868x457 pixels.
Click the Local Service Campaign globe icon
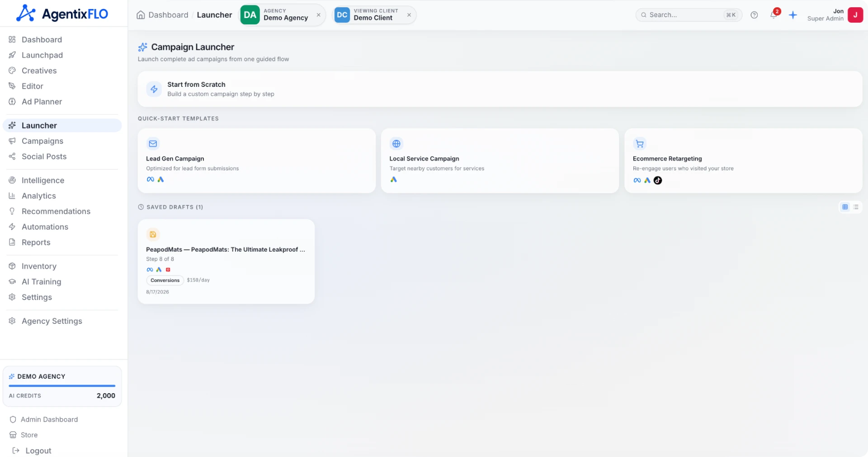[396, 143]
